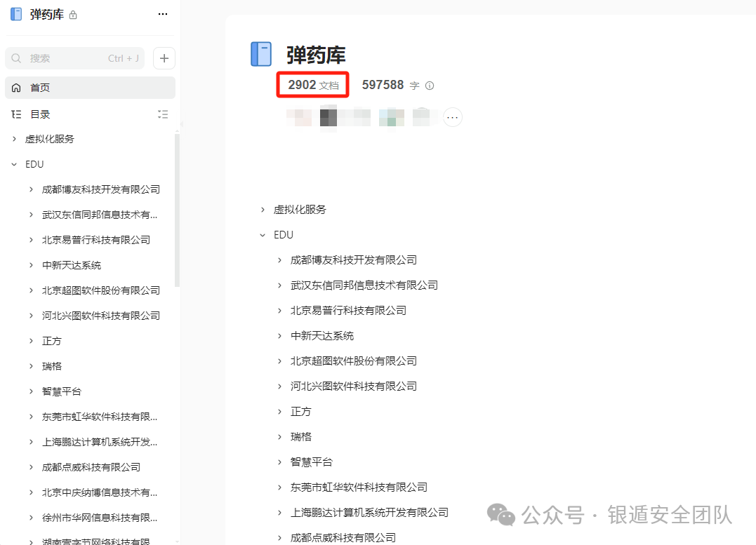The height and width of the screenshot is (545, 756).
Task: Click the sidebar vertical scrollbar
Action: click(x=177, y=210)
